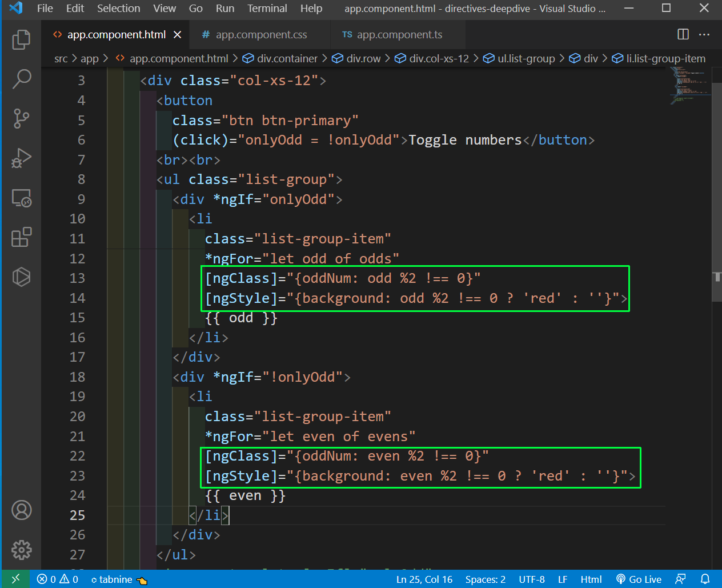This screenshot has height=588, width=722.
Task: Open the editor More Actions menu
Action: [704, 34]
